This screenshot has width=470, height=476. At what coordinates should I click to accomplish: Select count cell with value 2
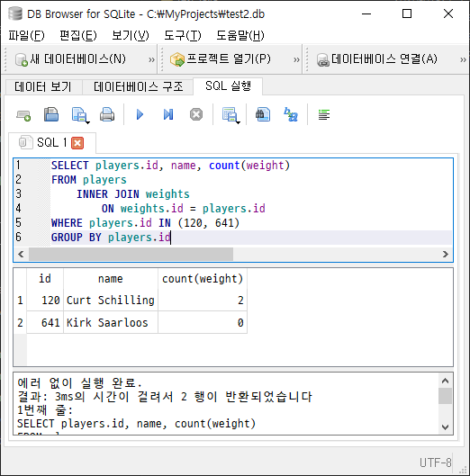pos(203,300)
